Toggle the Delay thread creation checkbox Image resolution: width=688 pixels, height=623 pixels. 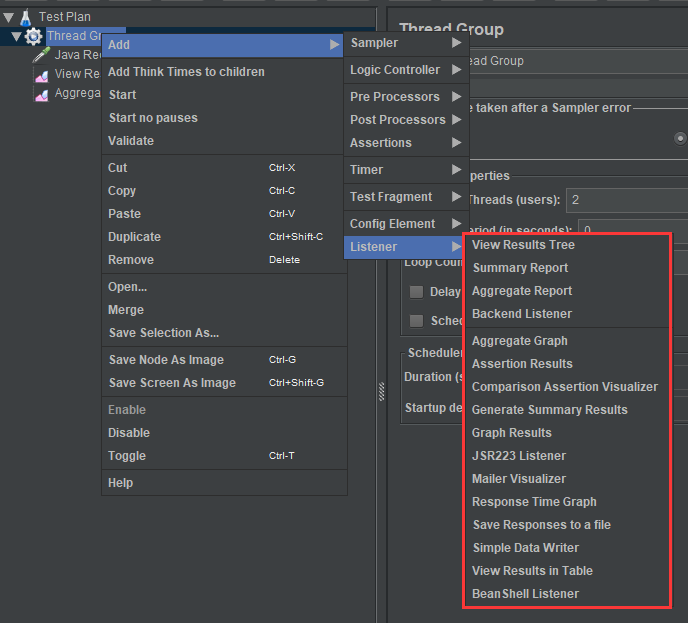pos(416,292)
